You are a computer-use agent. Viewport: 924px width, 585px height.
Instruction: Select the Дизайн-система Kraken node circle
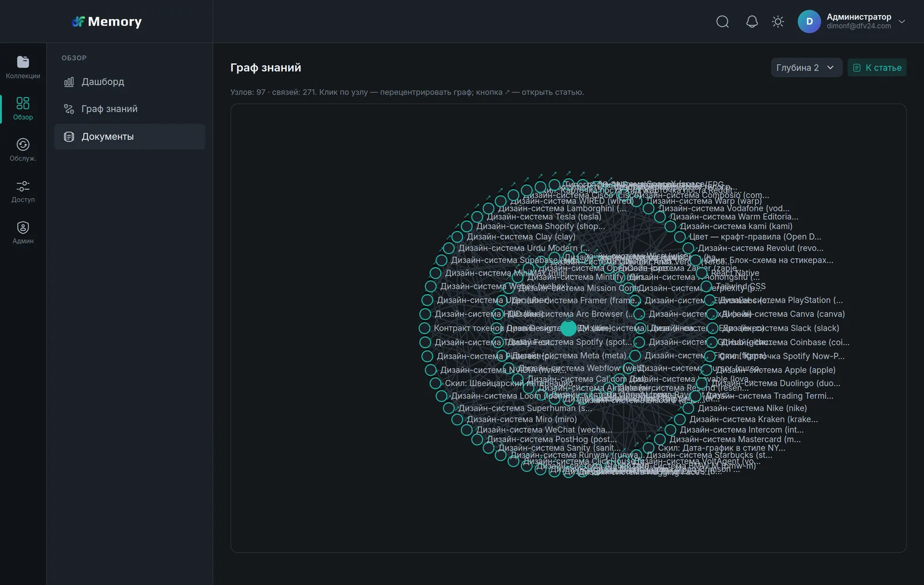[x=680, y=419]
